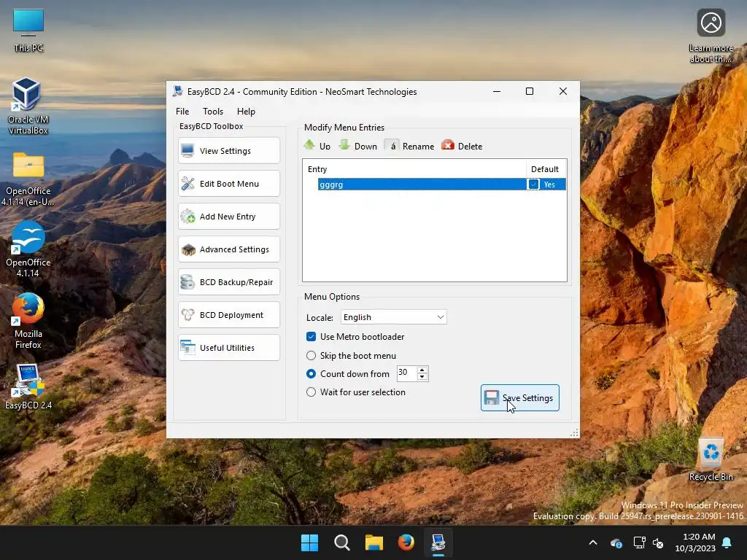Toggle the Default checkbox for gggrg
The height and width of the screenshot is (560, 747).
533,184
